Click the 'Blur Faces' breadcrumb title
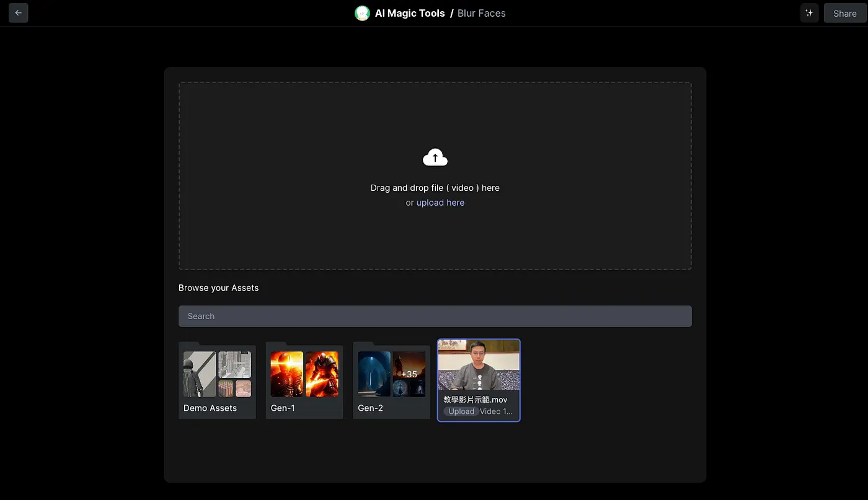 point(482,13)
